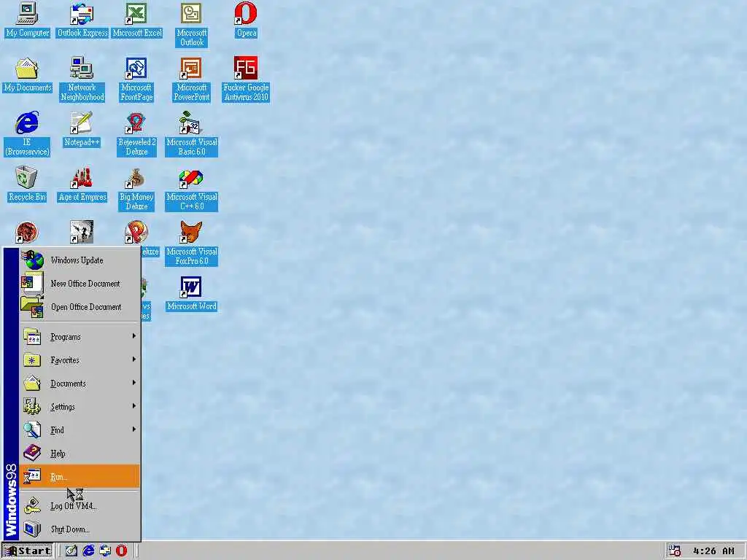Choose Shut Down... in Start menu
The image size is (747, 560).
point(80,529)
